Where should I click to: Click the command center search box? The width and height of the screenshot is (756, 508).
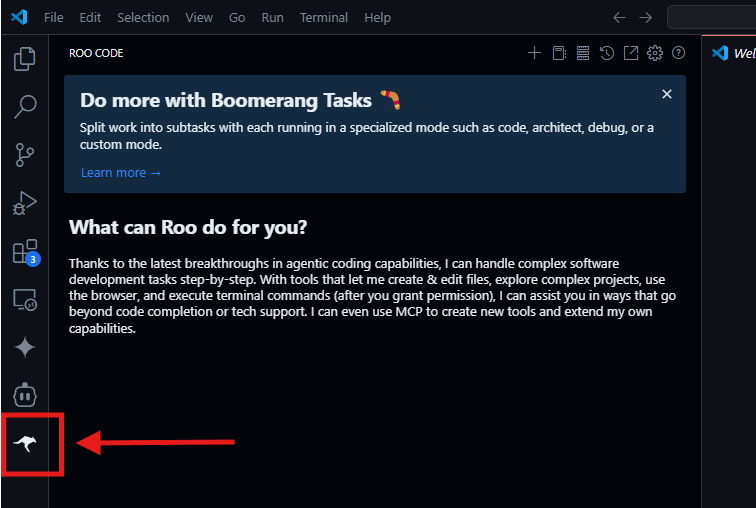[712, 18]
